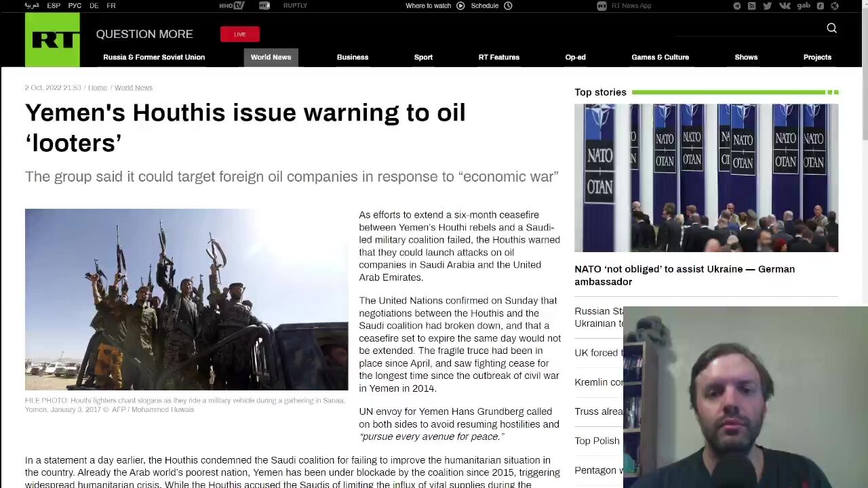Open the 'Russian Sta...' top story link
Screen dimensions: 868x488
(x=598, y=317)
